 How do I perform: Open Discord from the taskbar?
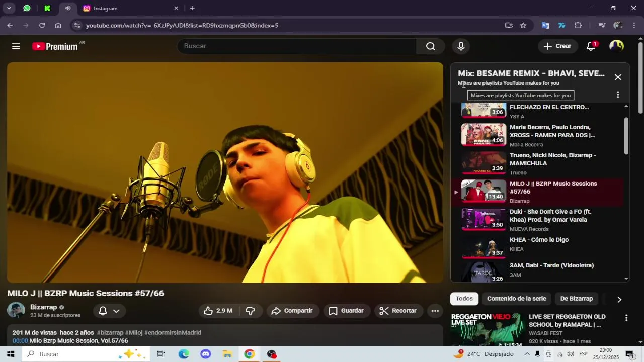coord(206,354)
